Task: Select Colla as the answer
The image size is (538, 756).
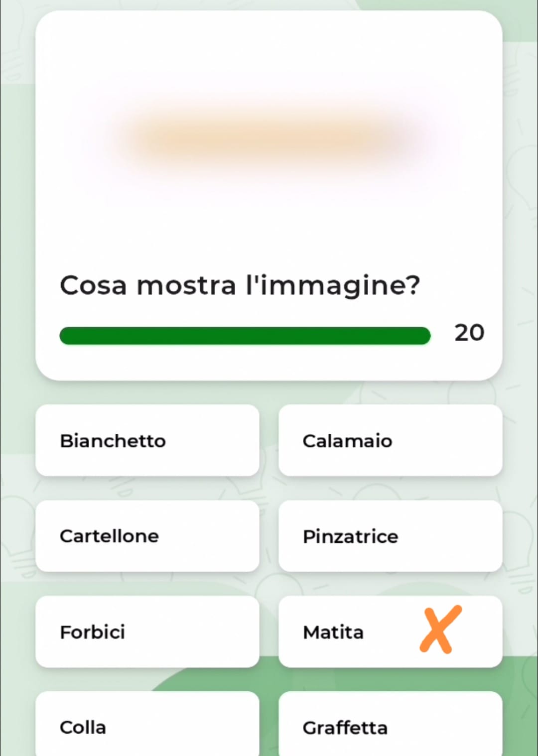Action: point(147,726)
